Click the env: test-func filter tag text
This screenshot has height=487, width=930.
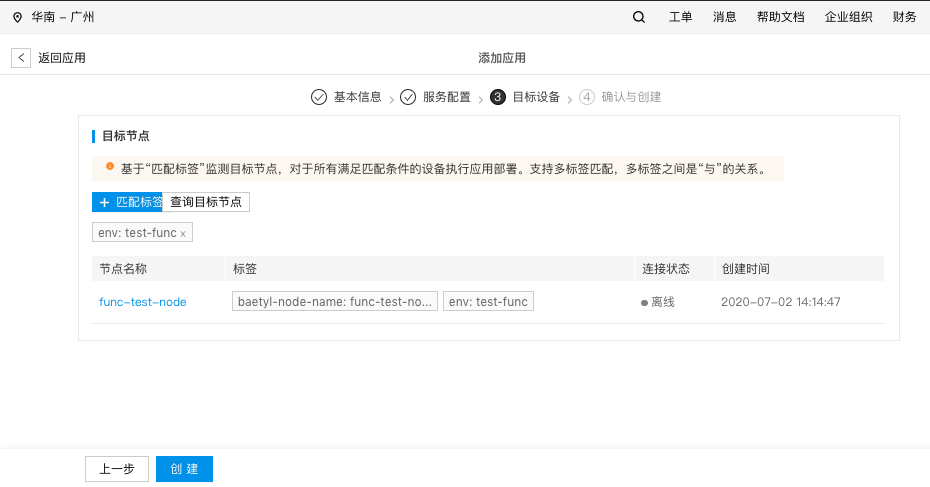137,233
